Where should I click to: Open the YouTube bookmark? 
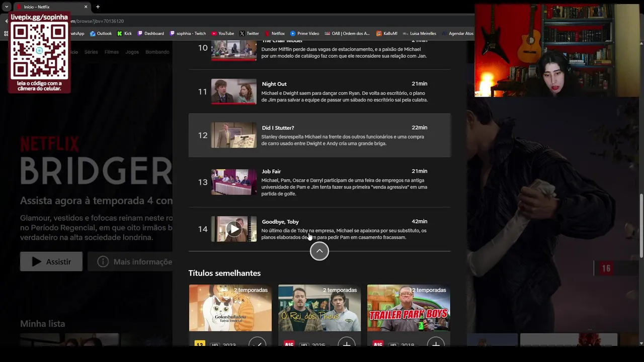point(222,34)
